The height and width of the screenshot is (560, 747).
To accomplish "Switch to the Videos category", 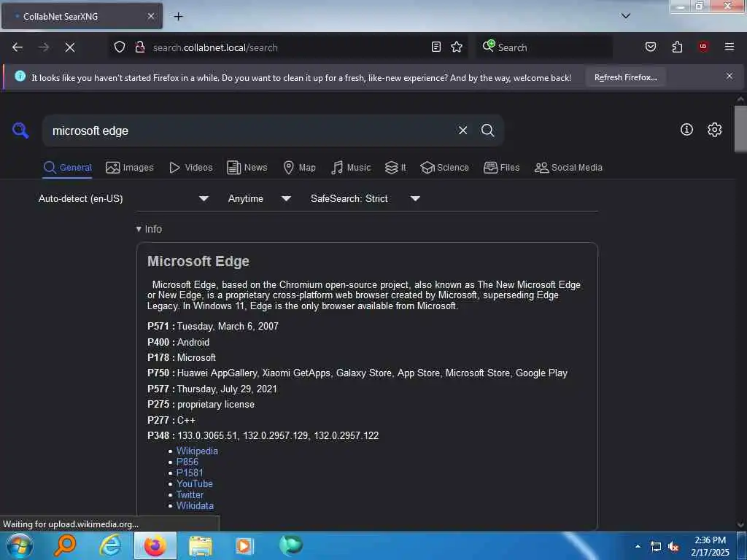I will 191,168.
